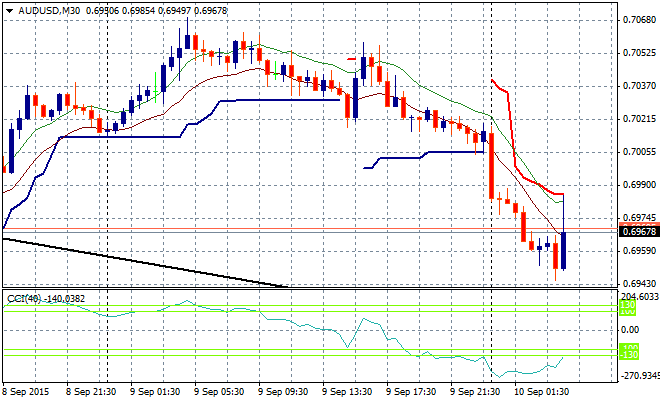The width and height of the screenshot is (660, 400).
Task: Click the 0.69590 price axis label
Action: [x=639, y=251]
